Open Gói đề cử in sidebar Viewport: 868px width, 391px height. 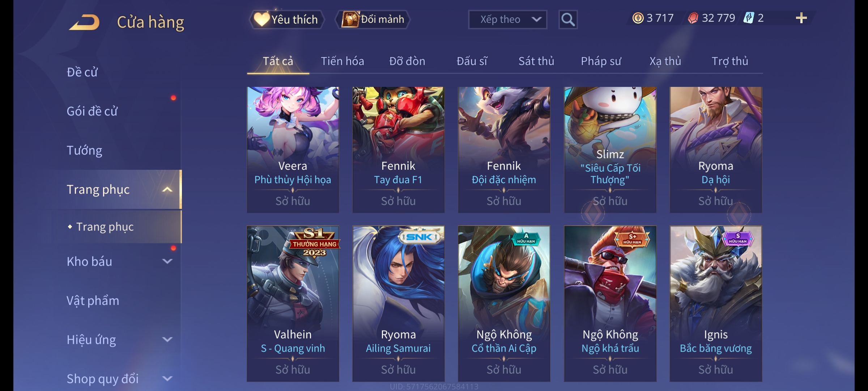92,111
